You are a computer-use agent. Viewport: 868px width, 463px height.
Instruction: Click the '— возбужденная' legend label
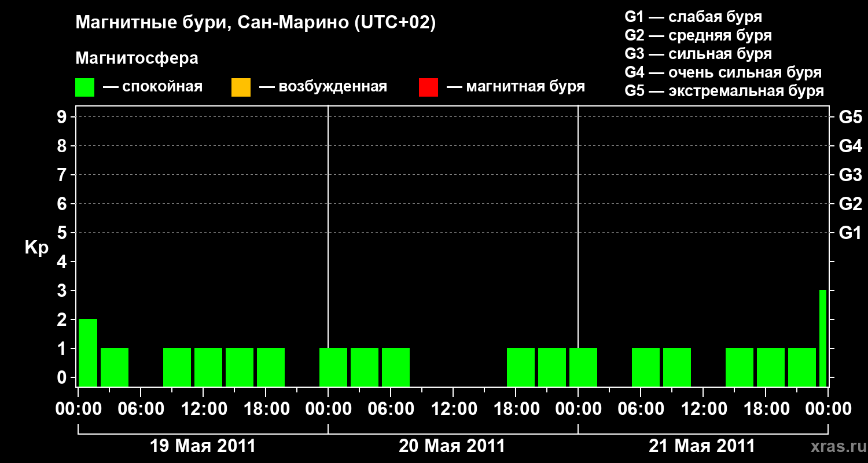tap(323, 87)
